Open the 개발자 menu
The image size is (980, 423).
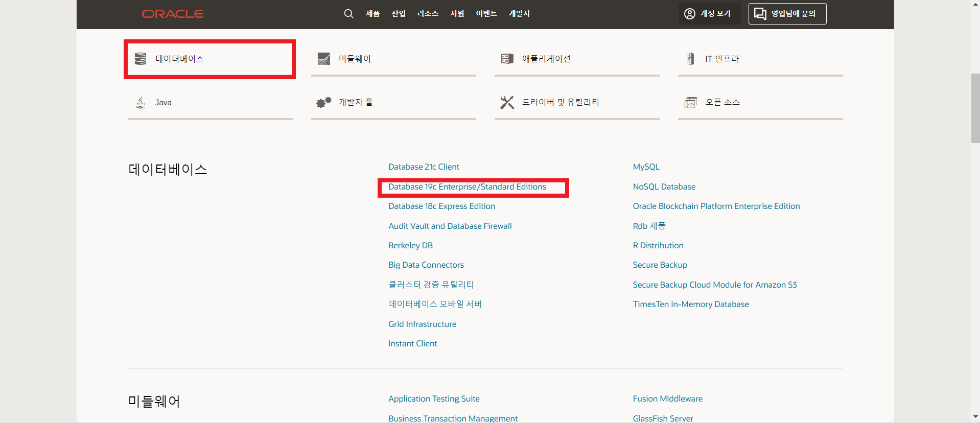point(519,14)
